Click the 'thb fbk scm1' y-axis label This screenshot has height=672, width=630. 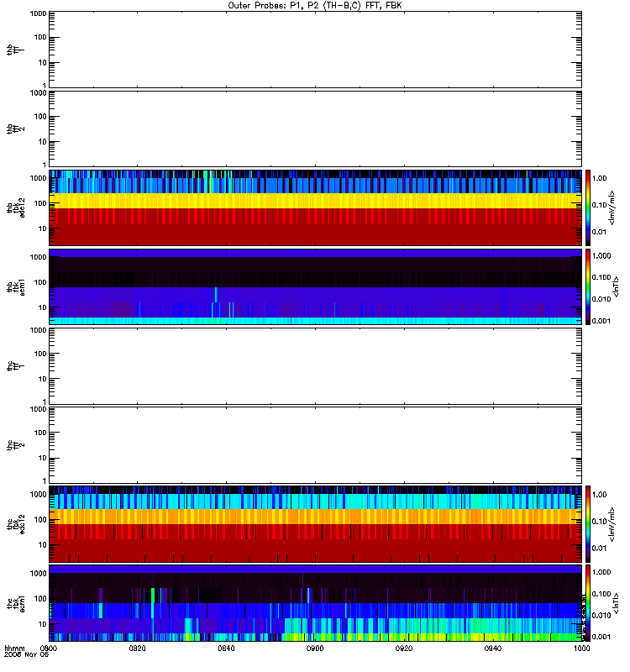16,286
